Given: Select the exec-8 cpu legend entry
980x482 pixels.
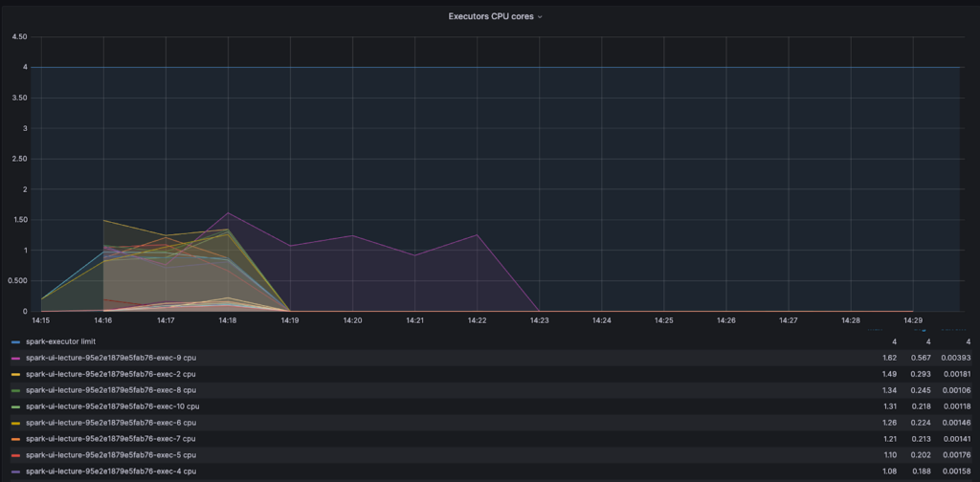Looking at the screenshot, I should 111,390.
